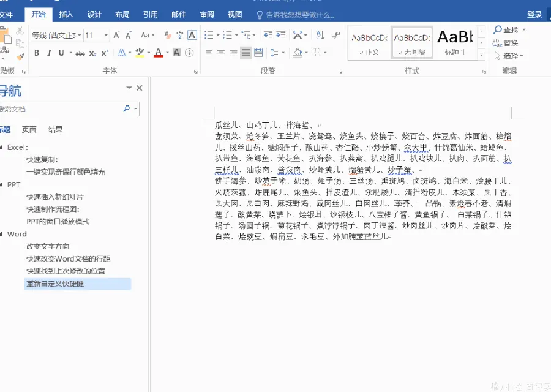Open font name dropdown
Viewport: 551px width, 392px height.
(80, 35)
